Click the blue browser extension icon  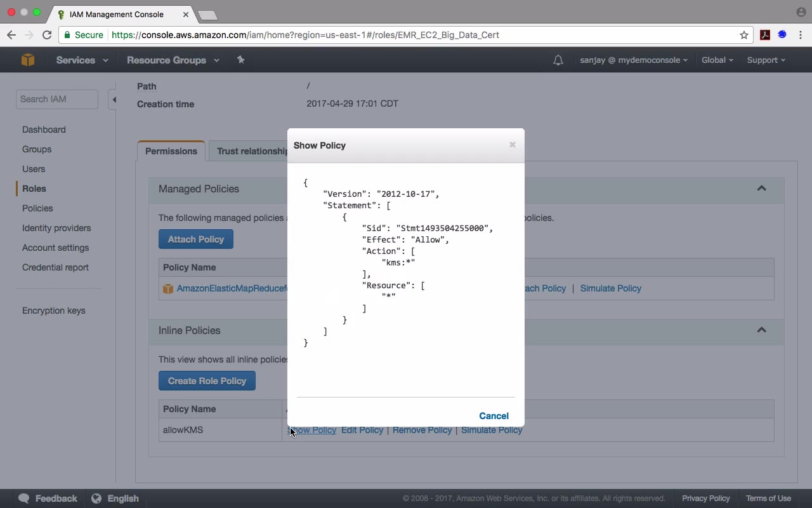(782, 35)
